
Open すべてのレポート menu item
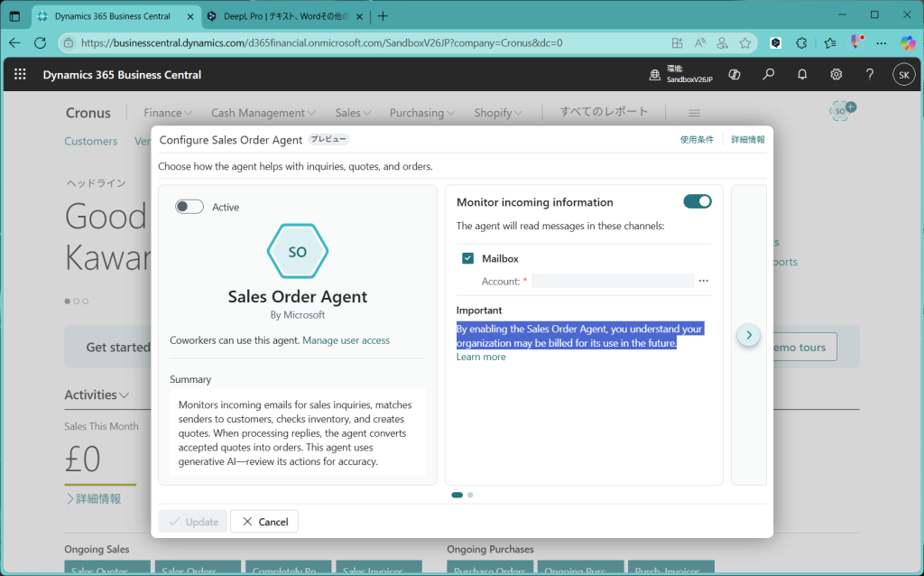pos(604,111)
